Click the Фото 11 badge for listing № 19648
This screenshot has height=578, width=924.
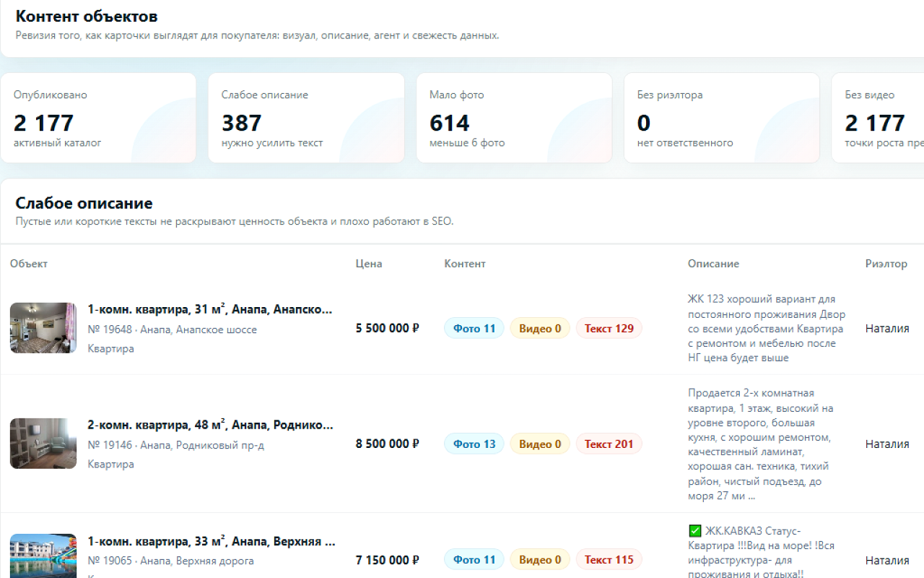coord(474,328)
